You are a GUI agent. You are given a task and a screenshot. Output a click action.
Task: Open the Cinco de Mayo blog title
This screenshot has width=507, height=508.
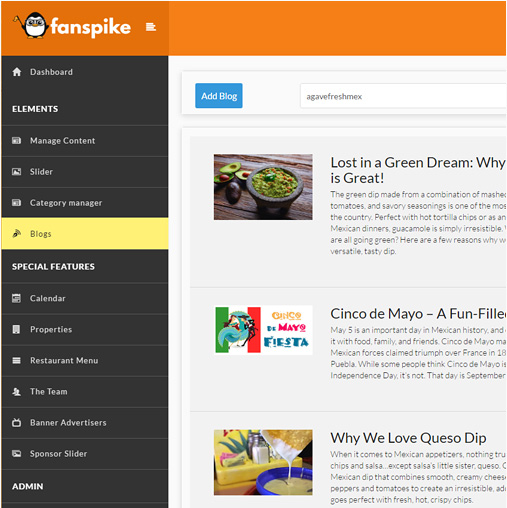click(x=418, y=314)
